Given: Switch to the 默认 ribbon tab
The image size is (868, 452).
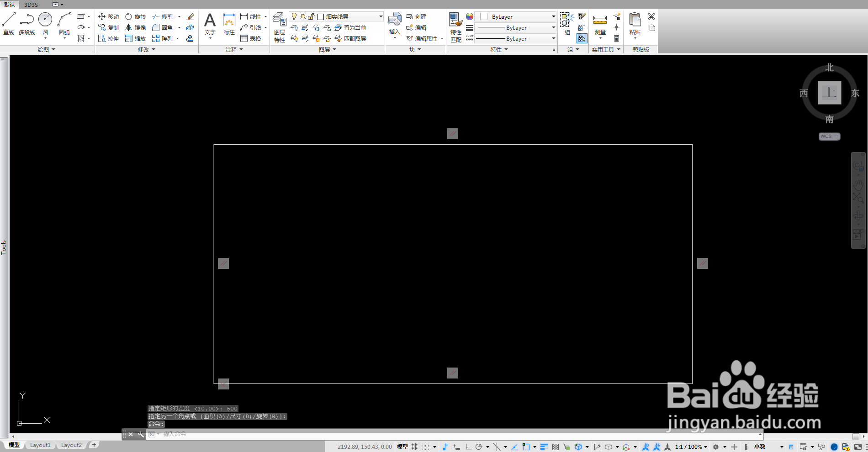Looking at the screenshot, I should 10,5.
